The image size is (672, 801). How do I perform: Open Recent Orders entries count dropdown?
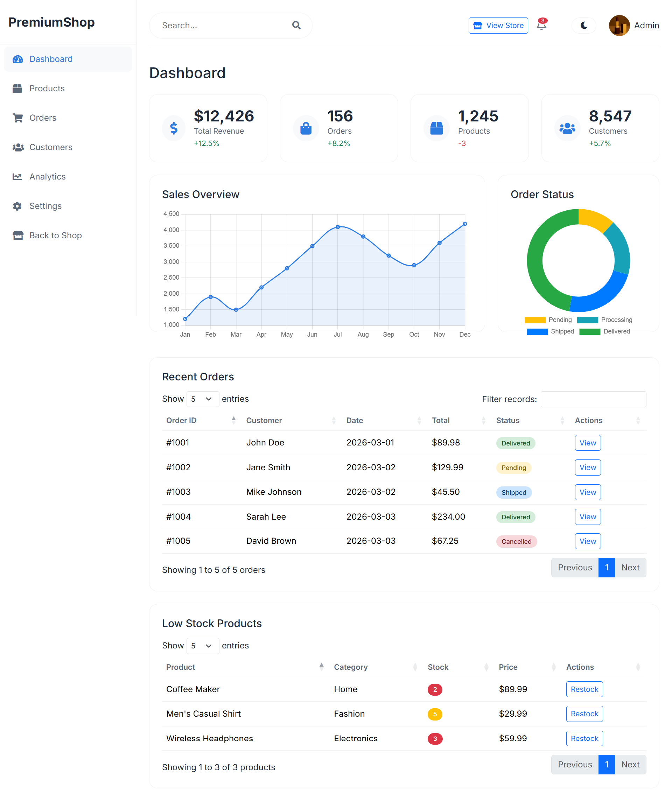(x=202, y=399)
